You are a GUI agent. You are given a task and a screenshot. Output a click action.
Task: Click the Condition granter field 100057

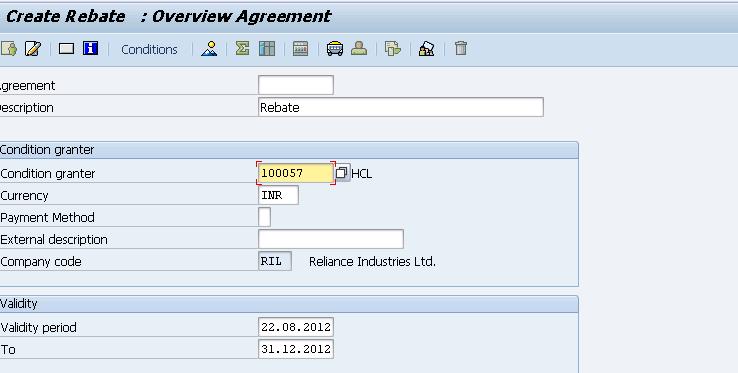click(296, 173)
